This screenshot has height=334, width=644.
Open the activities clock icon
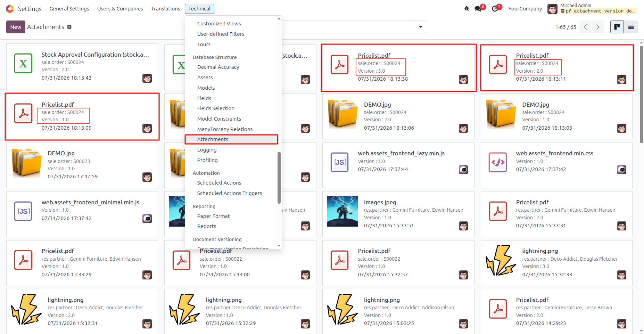point(495,9)
